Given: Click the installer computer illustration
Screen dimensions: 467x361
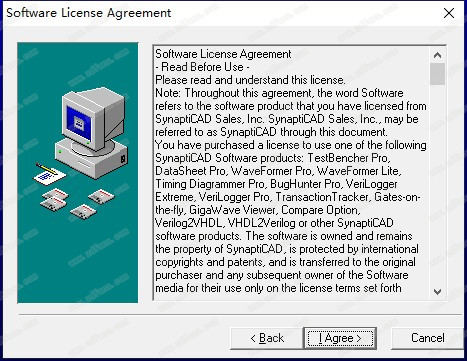Looking at the screenshot, I should click(78, 173).
